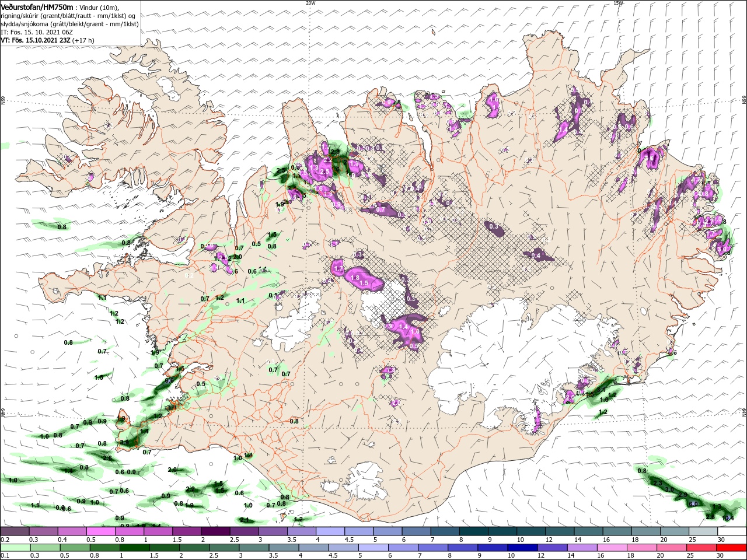Viewport: 747px width, 560px height.
Task: Select upper legend swatch between 18 and 20
Action: (645, 531)
